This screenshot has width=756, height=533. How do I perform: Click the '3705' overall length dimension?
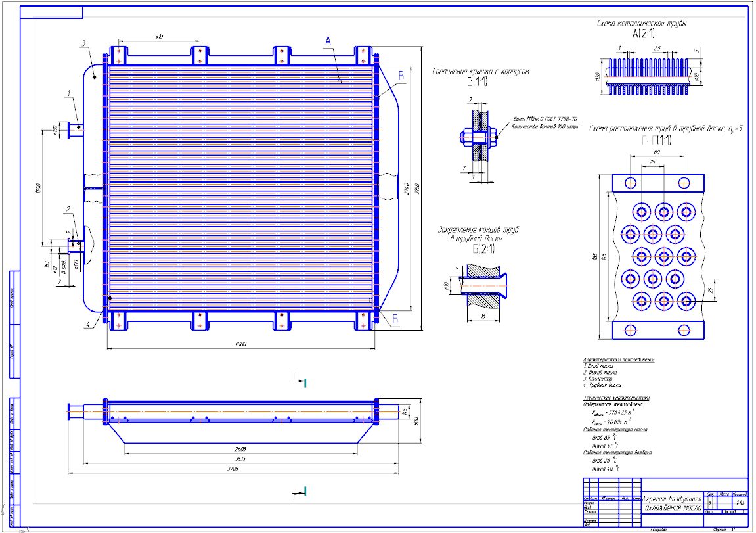233,469
